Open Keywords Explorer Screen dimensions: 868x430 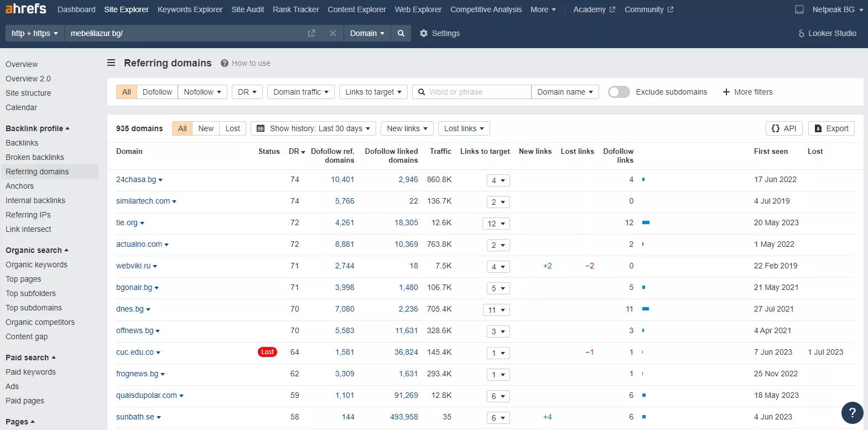tap(190, 9)
